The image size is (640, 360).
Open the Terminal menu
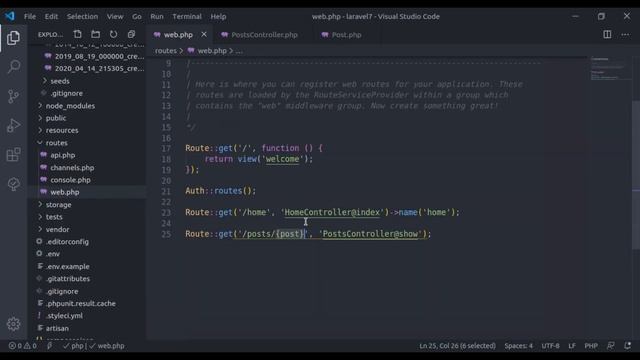187,16
